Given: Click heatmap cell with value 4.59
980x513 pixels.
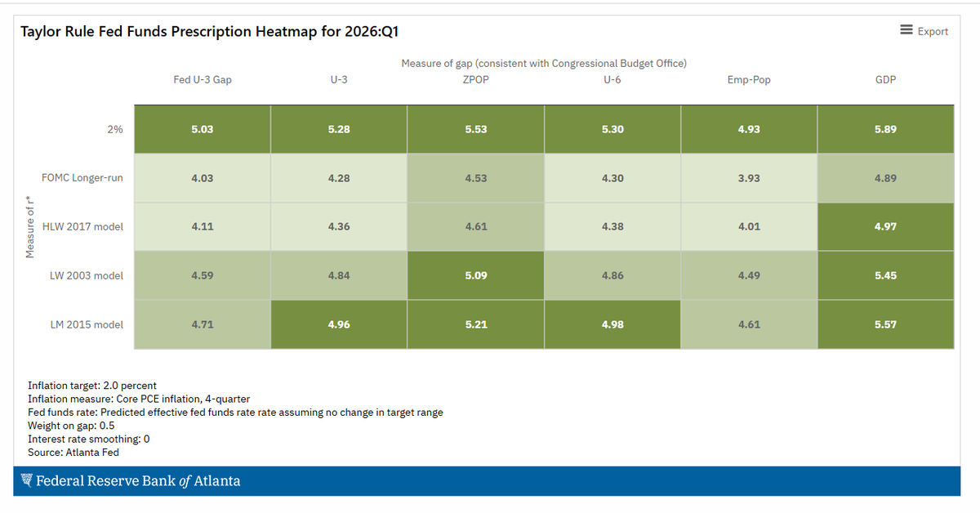Looking at the screenshot, I should [x=203, y=275].
